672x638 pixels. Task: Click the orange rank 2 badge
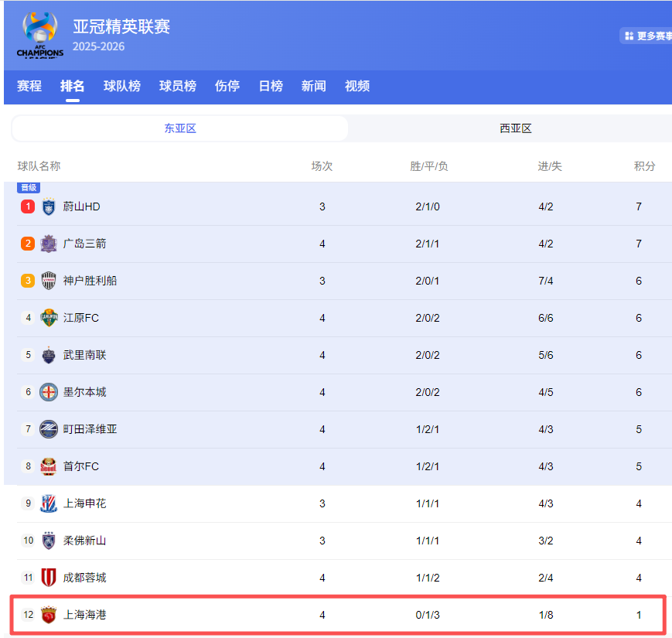coord(28,244)
